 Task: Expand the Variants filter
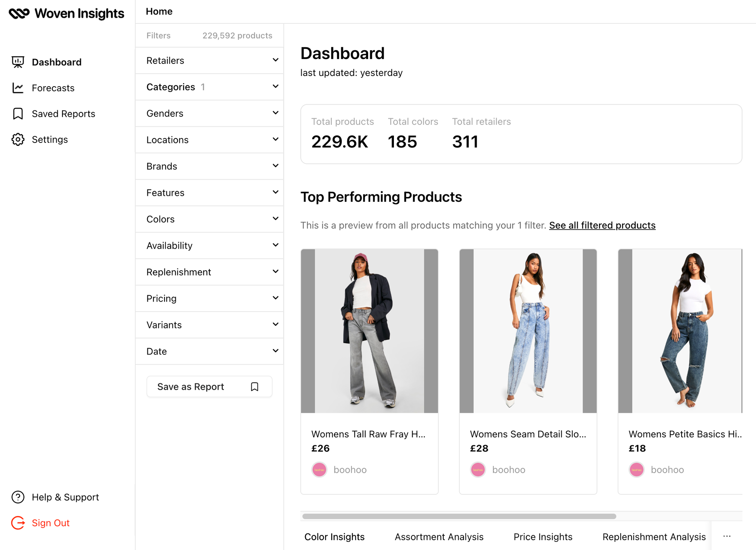tap(209, 325)
